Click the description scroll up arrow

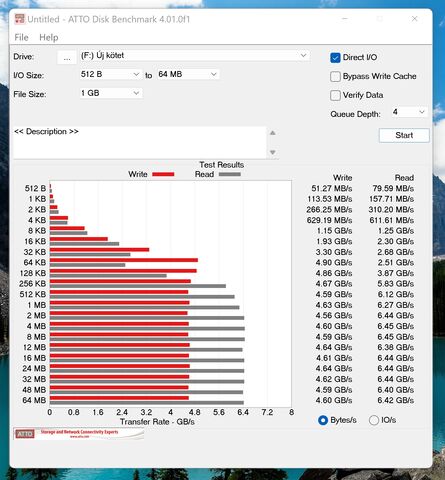[x=273, y=133]
